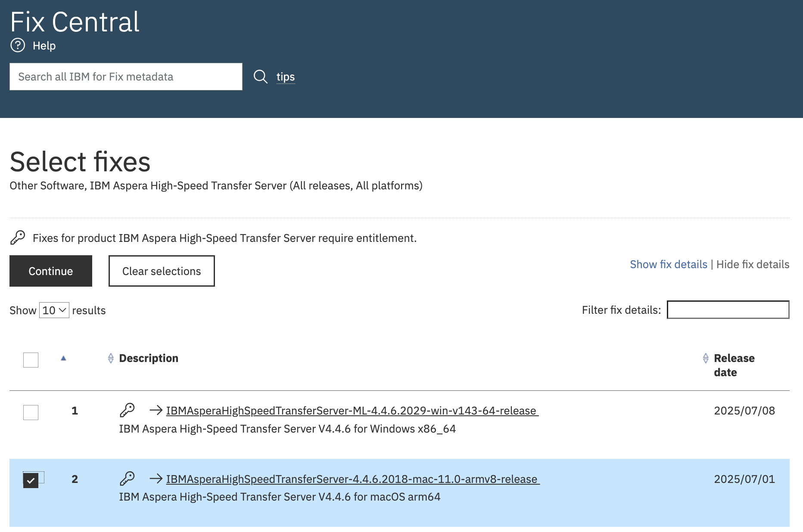Click Hide fix details link

[753, 264]
